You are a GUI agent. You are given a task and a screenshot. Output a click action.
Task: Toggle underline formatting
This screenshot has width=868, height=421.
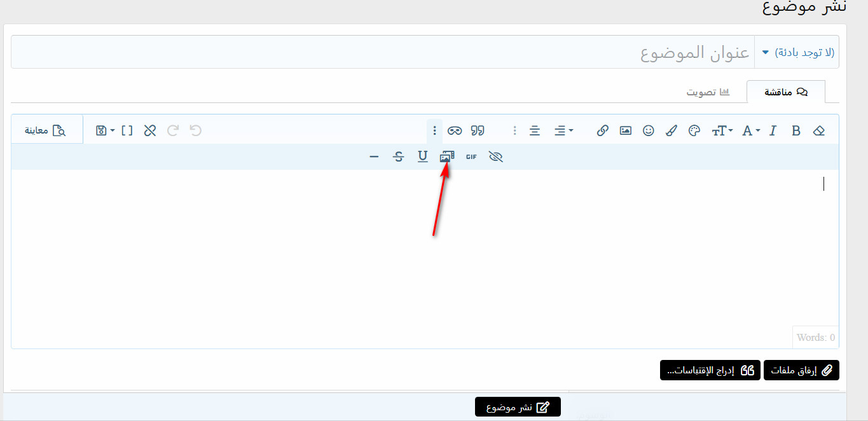(x=422, y=156)
